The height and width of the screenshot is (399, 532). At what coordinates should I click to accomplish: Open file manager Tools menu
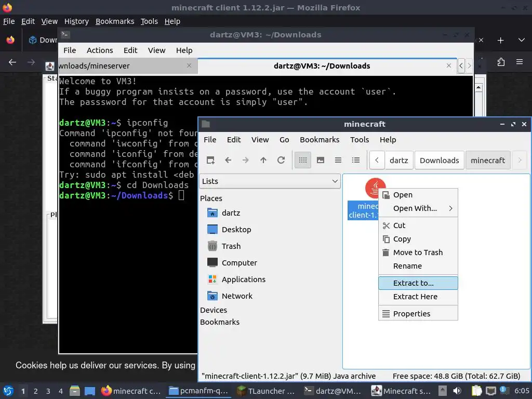pos(360,140)
